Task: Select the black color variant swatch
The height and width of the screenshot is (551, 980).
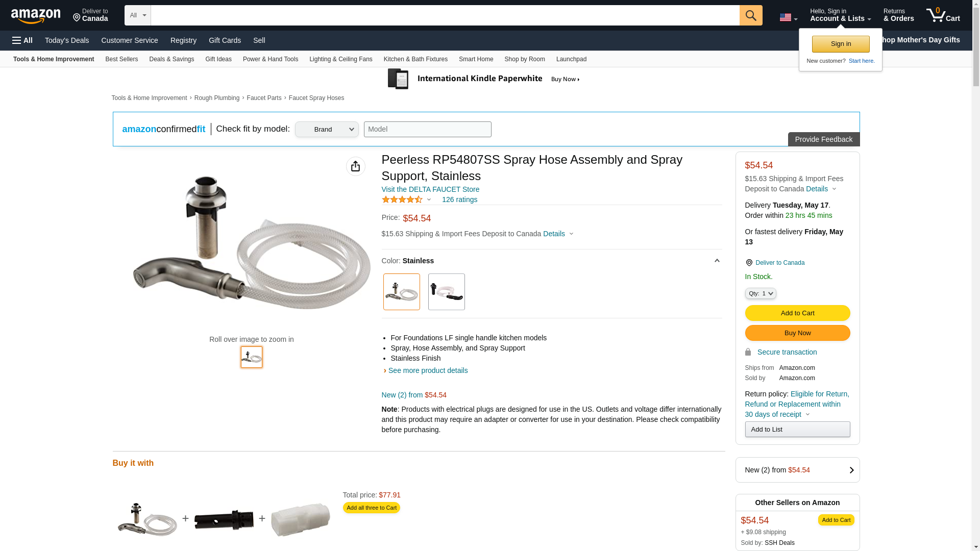Action: (446, 292)
